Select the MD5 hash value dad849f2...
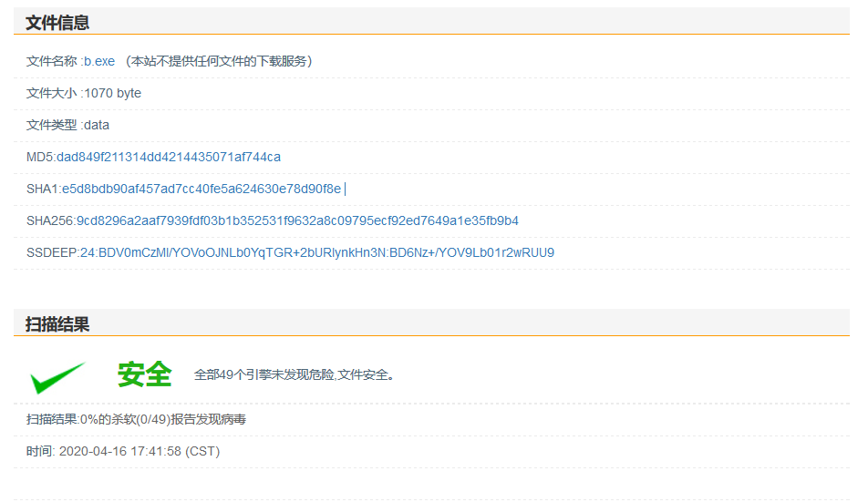 [x=169, y=157]
